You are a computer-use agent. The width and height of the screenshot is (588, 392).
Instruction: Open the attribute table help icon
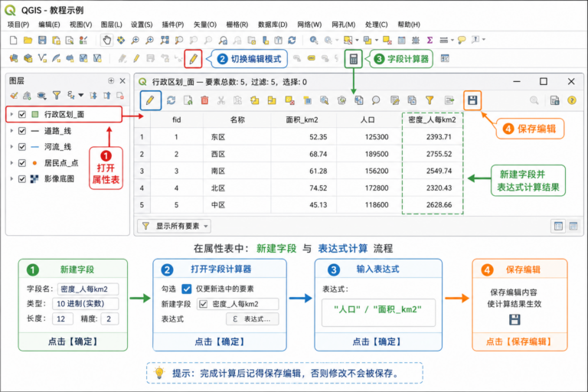click(x=571, y=100)
